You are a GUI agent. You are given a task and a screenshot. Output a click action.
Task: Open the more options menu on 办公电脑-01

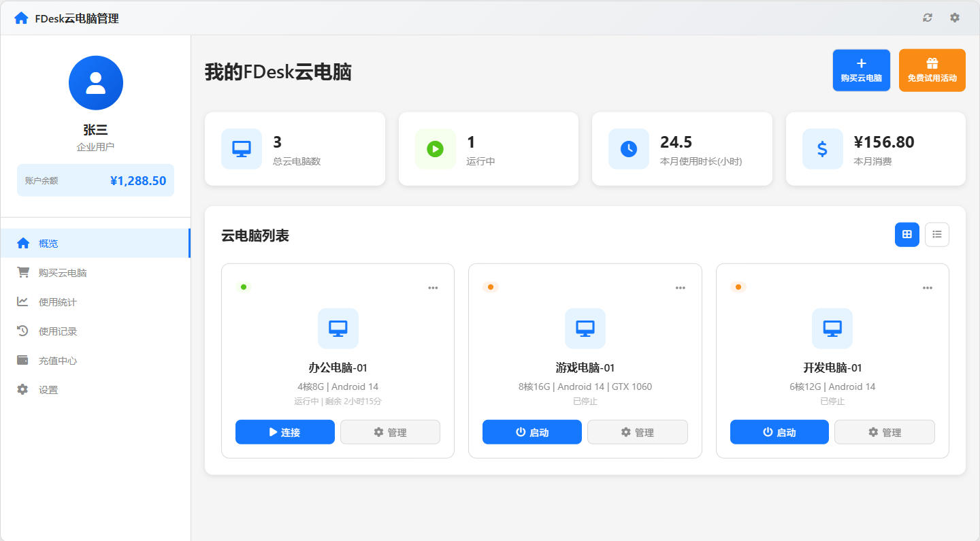[433, 287]
